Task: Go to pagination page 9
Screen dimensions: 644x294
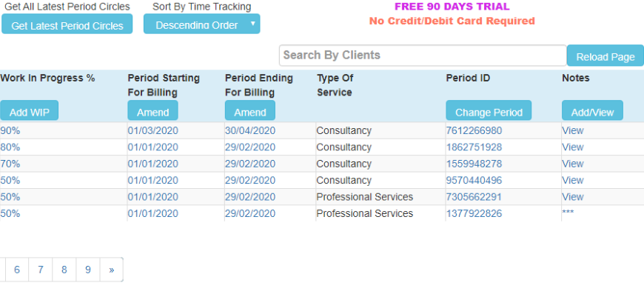Action: [88, 270]
